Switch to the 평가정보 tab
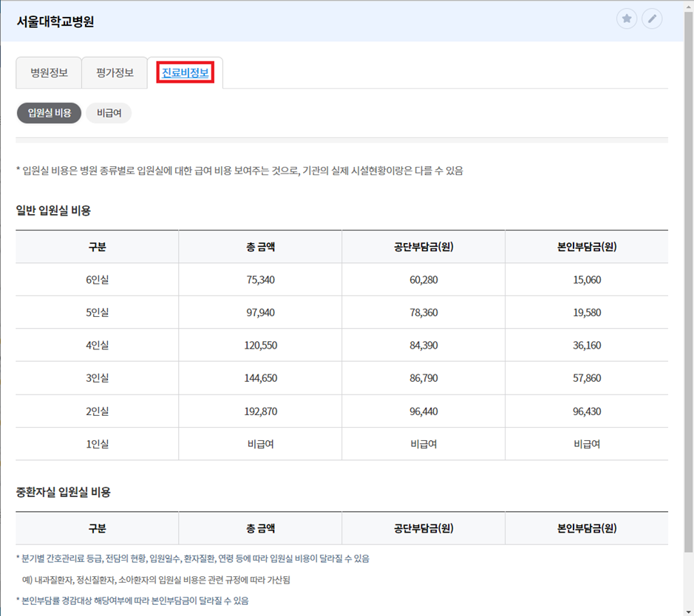Image resolution: width=694 pixels, height=616 pixels. pos(115,72)
